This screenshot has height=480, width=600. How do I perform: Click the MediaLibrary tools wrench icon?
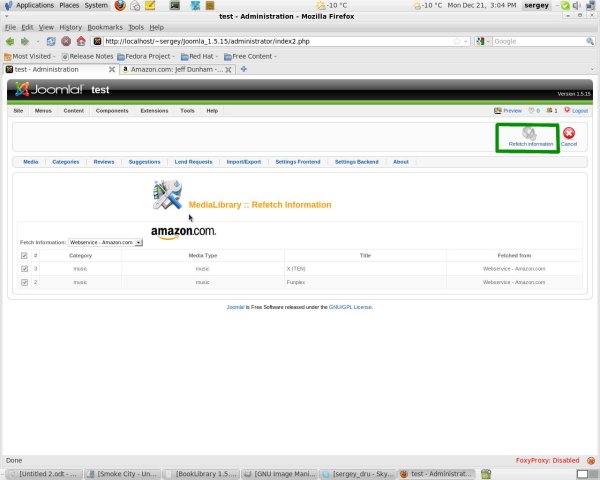pyautogui.click(x=167, y=194)
